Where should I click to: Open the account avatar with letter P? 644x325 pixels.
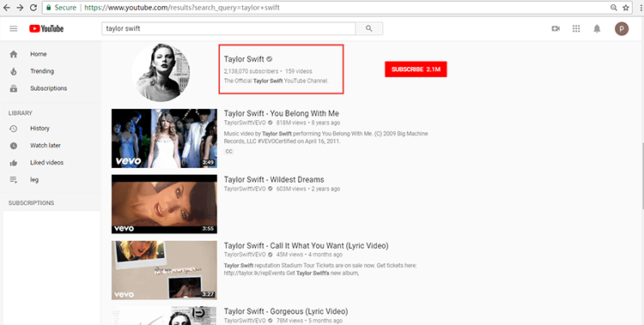[x=622, y=28]
